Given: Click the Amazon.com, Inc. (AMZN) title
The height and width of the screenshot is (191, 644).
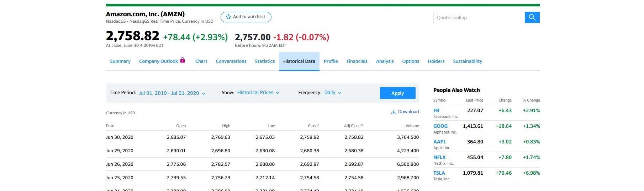Looking at the screenshot, I should 145,14.
